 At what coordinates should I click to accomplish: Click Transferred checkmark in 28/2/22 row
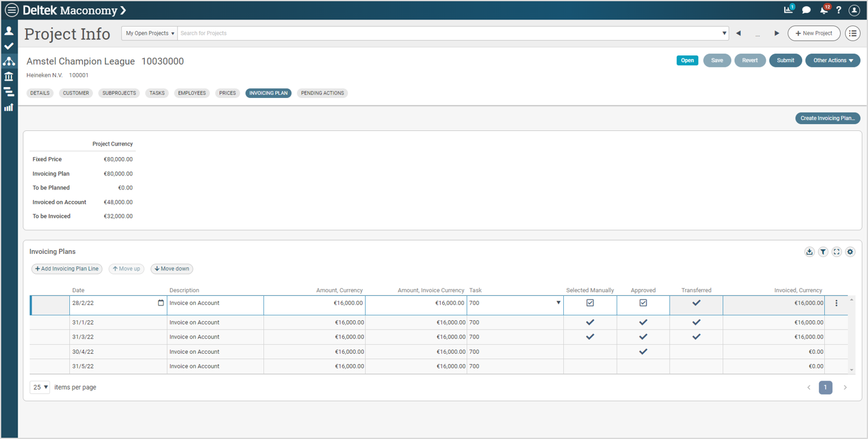pos(696,303)
